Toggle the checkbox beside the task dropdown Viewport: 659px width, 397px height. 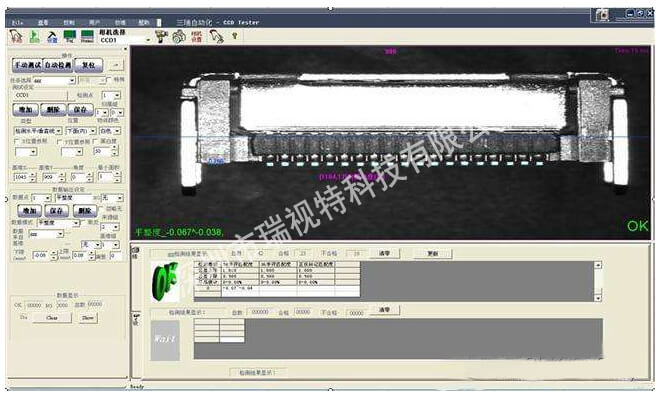tap(110, 79)
